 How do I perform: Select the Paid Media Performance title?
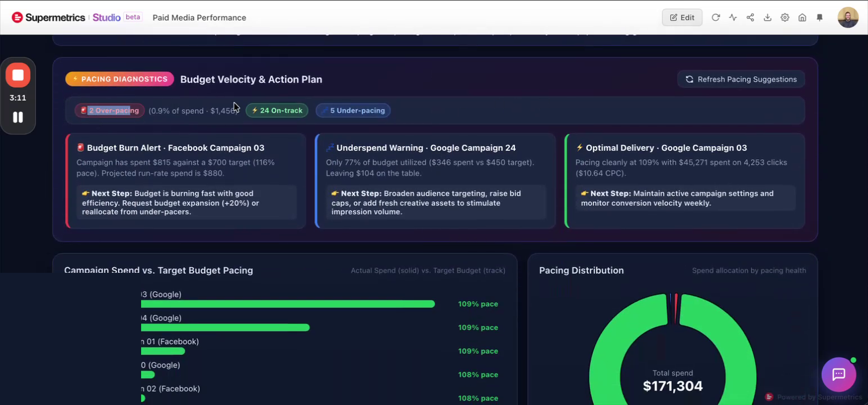199,17
